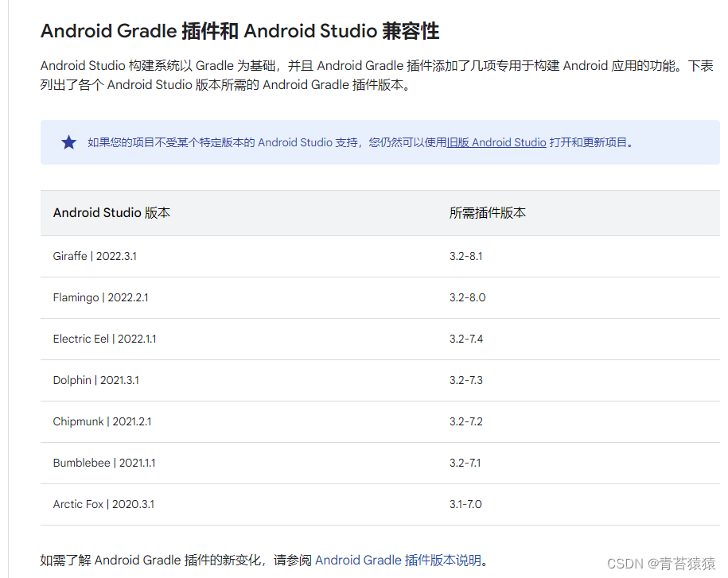This screenshot has width=728, height=578.
Task: Click the plugin version 3.2-8.1 cell
Action: (465, 256)
